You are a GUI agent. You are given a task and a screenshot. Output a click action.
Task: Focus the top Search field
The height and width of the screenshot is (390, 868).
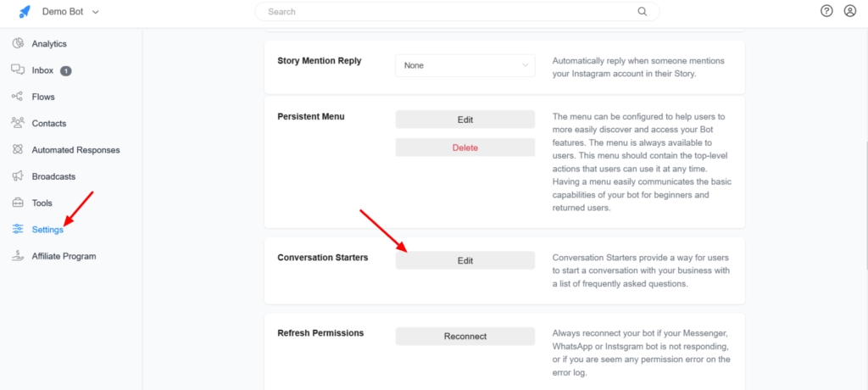(x=449, y=12)
